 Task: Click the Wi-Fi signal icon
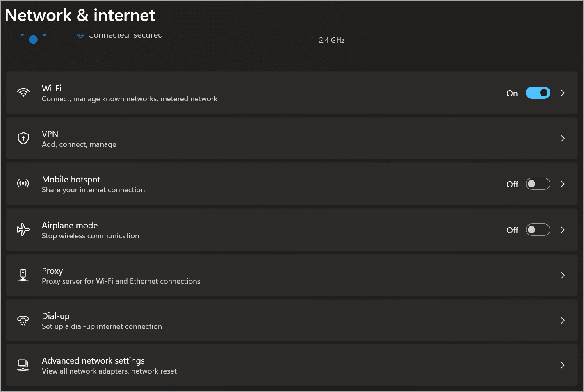23,93
